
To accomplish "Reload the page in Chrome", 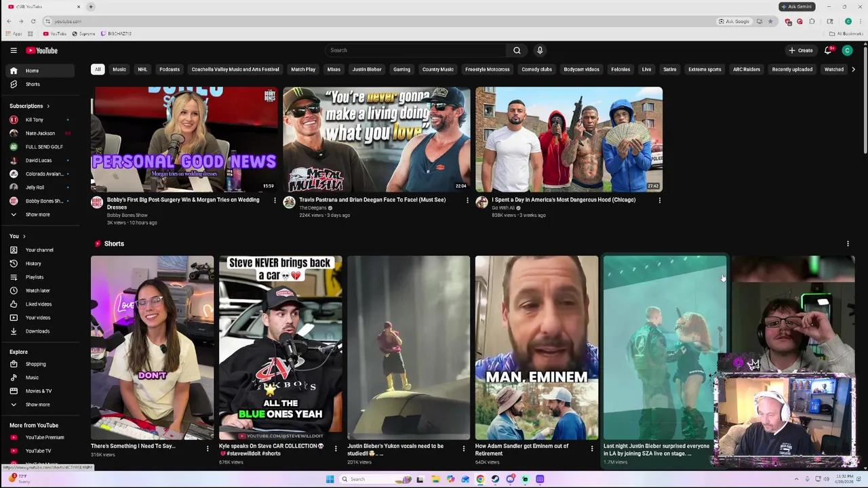I will pyautogui.click(x=33, y=21).
